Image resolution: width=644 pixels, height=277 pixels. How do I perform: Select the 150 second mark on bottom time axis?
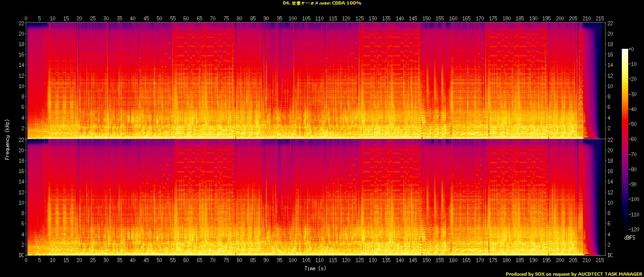click(426, 260)
